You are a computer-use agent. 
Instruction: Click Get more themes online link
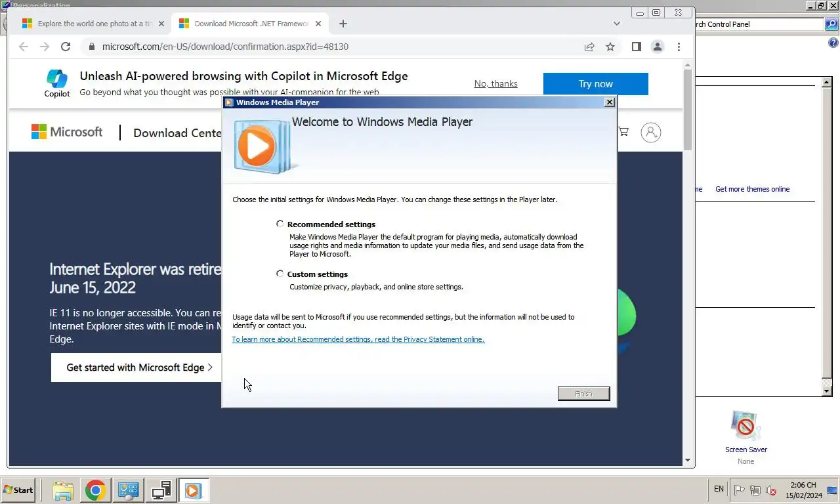pyautogui.click(x=752, y=189)
